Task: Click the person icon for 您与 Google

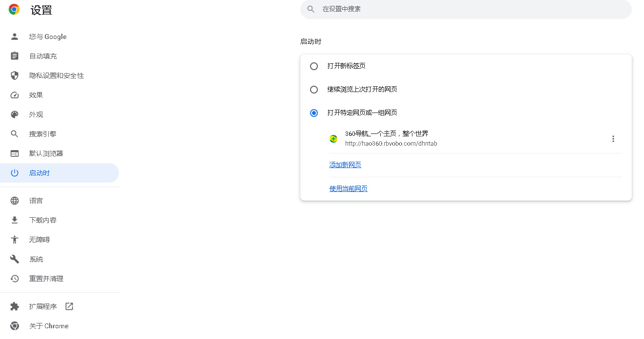Action: pyautogui.click(x=15, y=37)
